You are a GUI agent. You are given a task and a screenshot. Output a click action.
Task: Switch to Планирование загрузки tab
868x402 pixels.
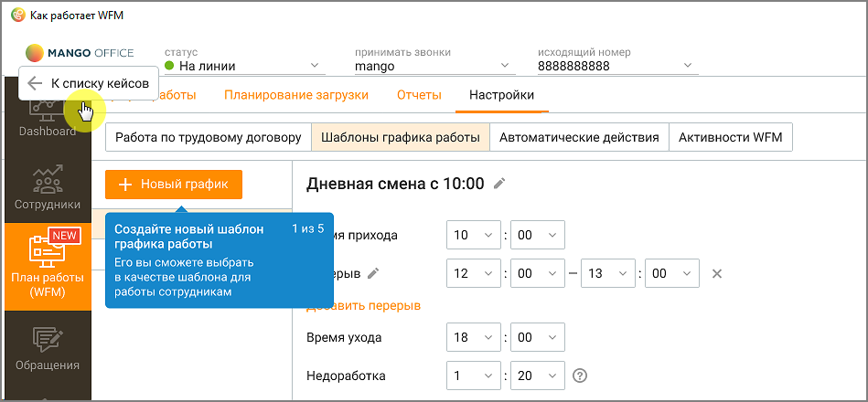[x=296, y=95]
